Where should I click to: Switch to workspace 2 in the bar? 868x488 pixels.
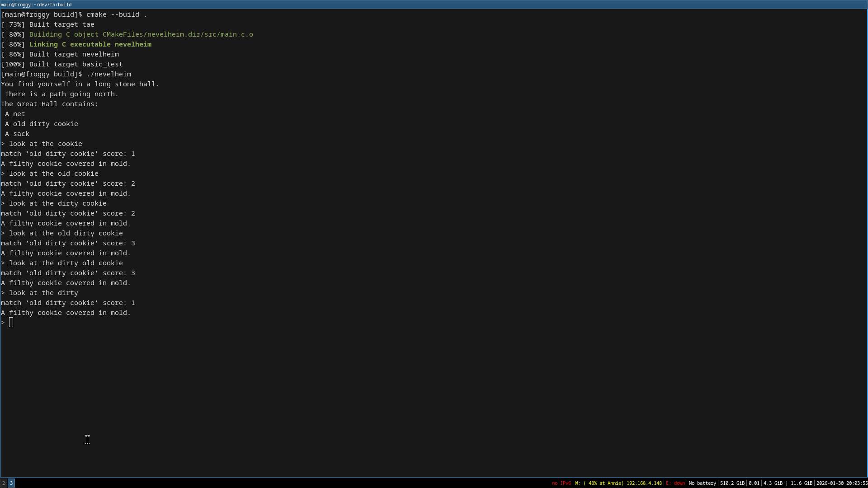4,483
